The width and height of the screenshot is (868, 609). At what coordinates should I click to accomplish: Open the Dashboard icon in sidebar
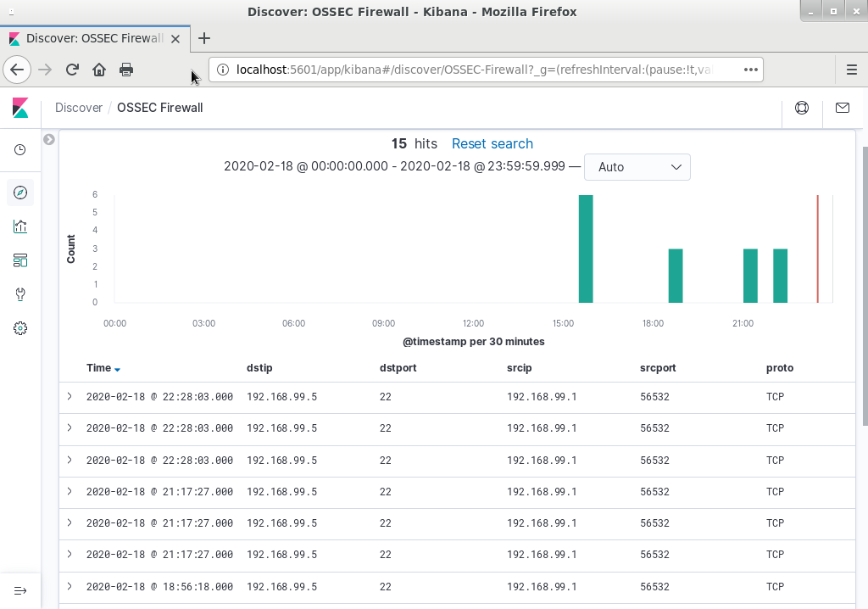[x=20, y=260]
